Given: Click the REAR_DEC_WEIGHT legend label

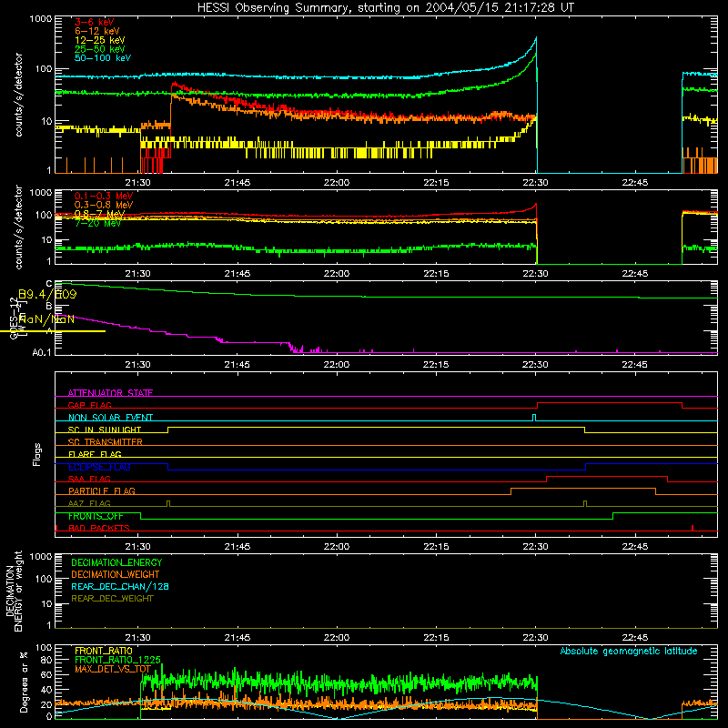Looking at the screenshot, I should (x=112, y=599).
